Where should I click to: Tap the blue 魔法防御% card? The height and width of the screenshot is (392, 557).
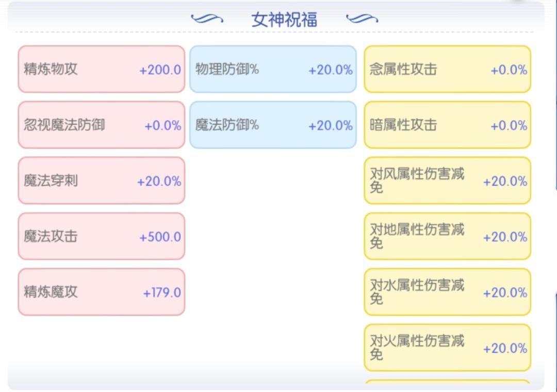pyautogui.click(x=273, y=125)
